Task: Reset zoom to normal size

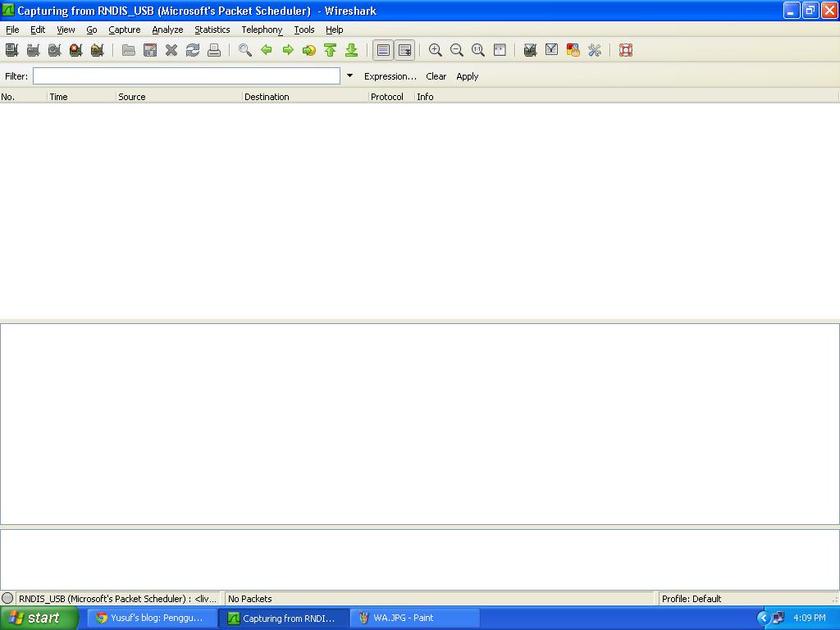Action: pyautogui.click(x=478, y=50)
